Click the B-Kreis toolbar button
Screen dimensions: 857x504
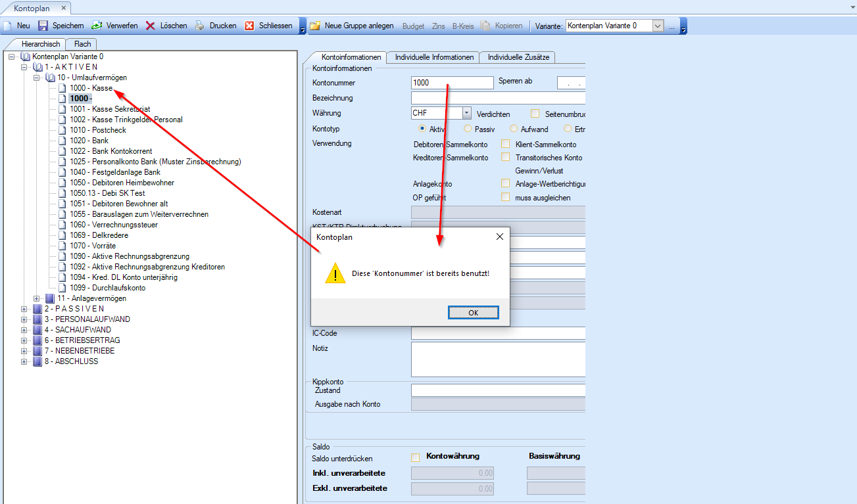click(463, 26)
